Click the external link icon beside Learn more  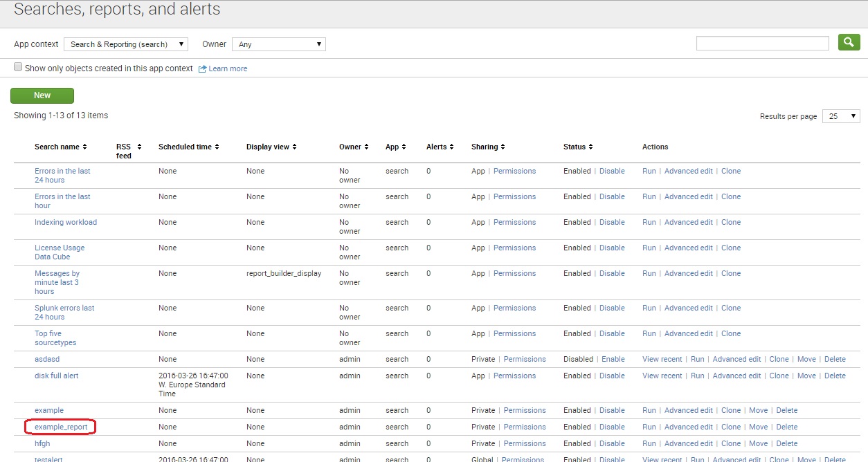(201, 68)
